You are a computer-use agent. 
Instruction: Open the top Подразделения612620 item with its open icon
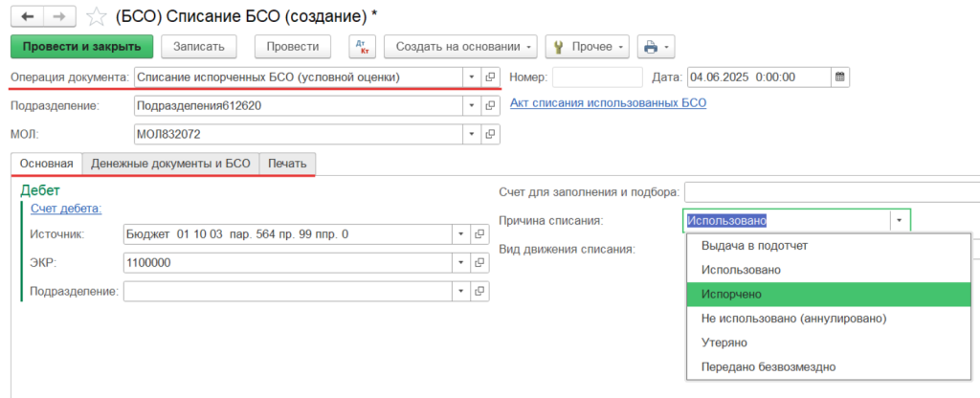pyautogui.click(x=491, y=106)
